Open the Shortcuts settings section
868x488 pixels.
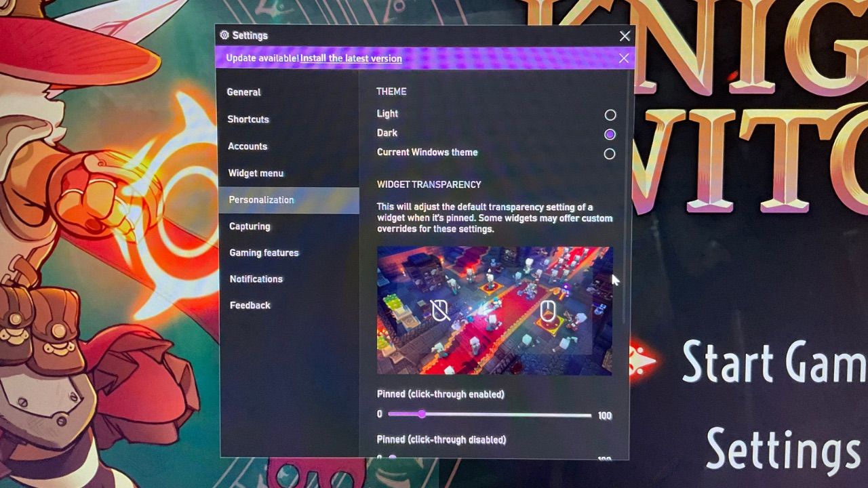click(248, 119)
